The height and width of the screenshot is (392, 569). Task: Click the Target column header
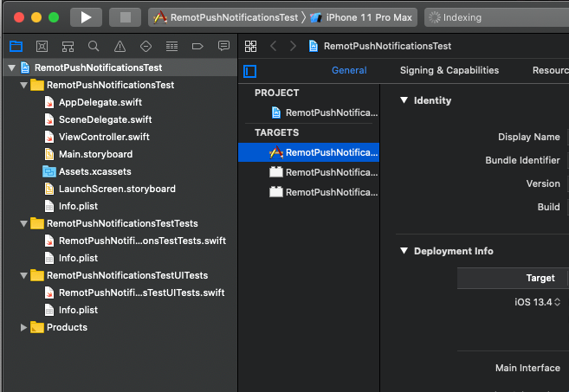coord(540,278)
